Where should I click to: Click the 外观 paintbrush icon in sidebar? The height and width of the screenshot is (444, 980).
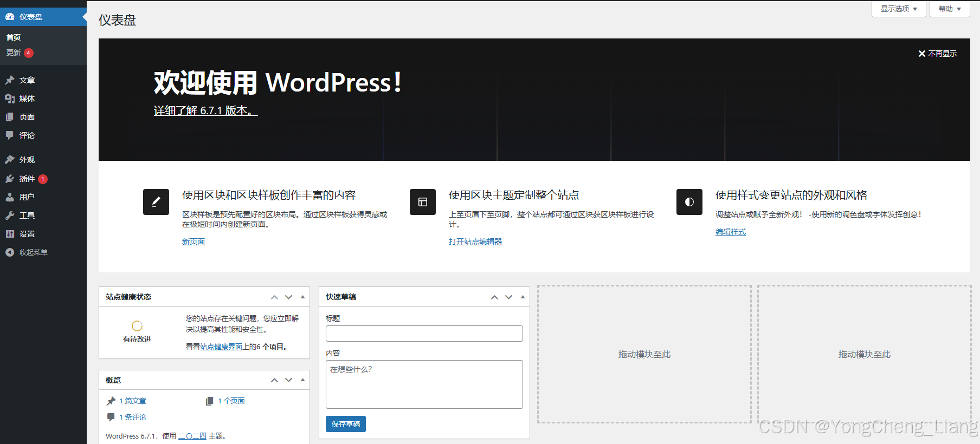(10, 160)
